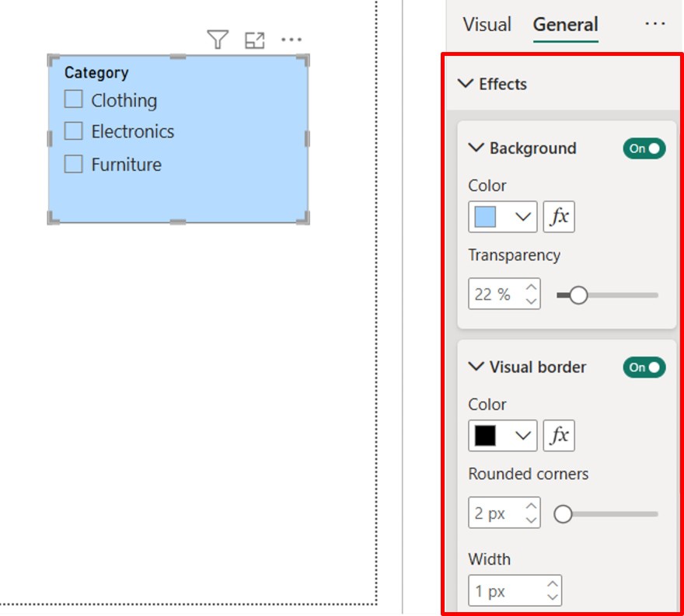
Task: Tick the Furniture checkbox
Action: (74, 164)
